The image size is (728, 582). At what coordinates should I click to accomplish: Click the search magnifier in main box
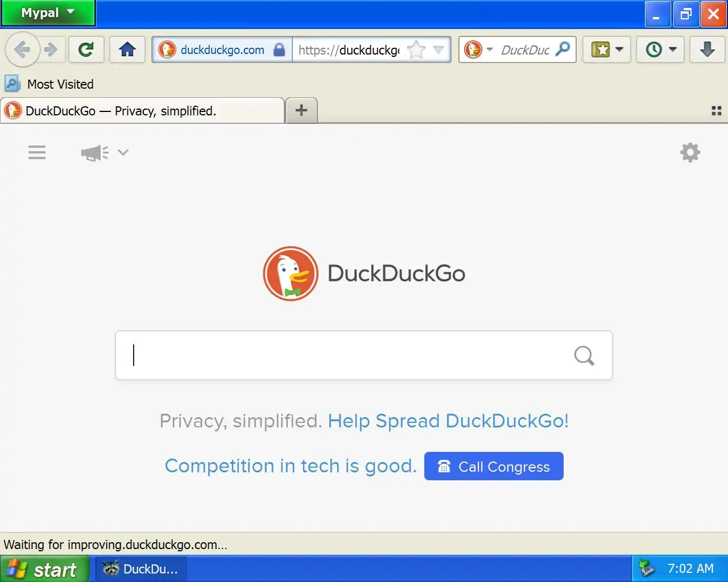(x=584, y=356)
